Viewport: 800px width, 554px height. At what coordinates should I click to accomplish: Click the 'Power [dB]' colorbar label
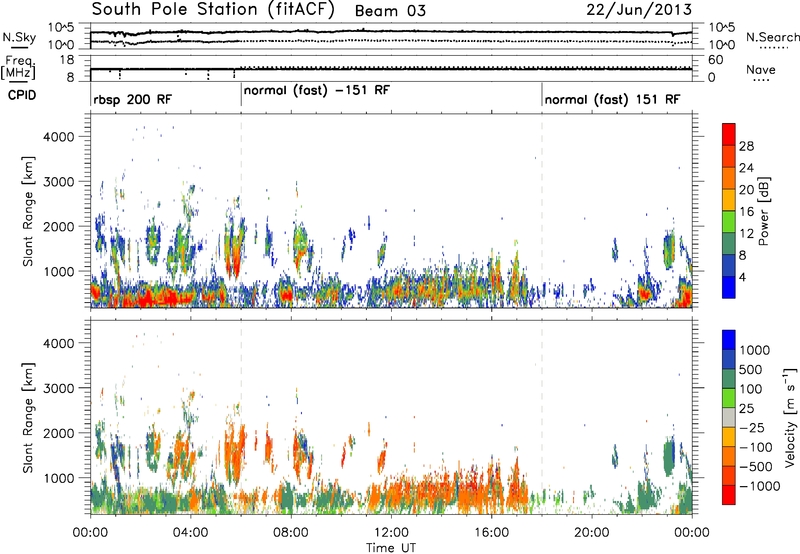coord(764,211)
